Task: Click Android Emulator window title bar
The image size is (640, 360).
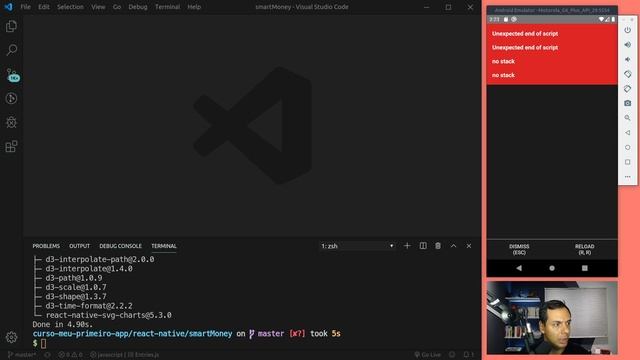Action: click(552, 10)
